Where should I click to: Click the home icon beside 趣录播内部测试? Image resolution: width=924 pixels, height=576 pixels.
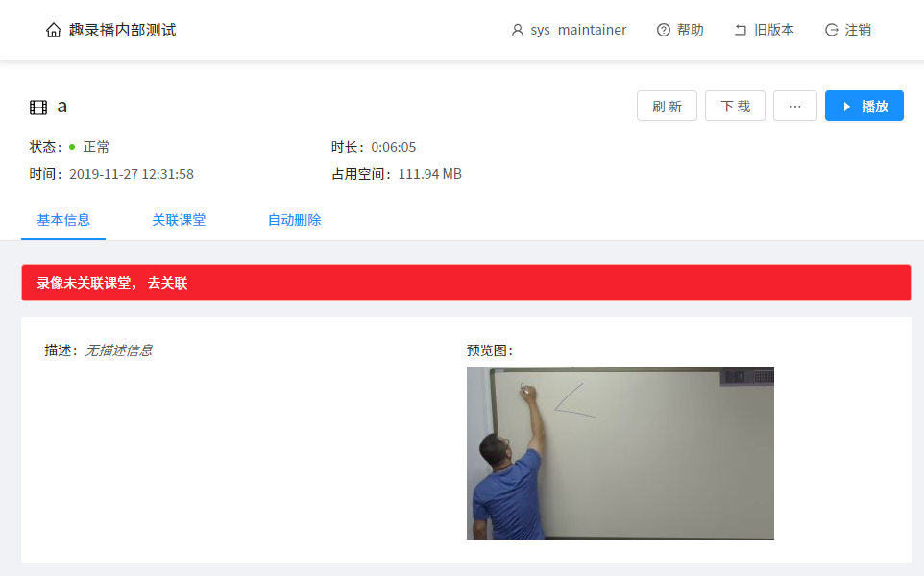click(54, 30)
